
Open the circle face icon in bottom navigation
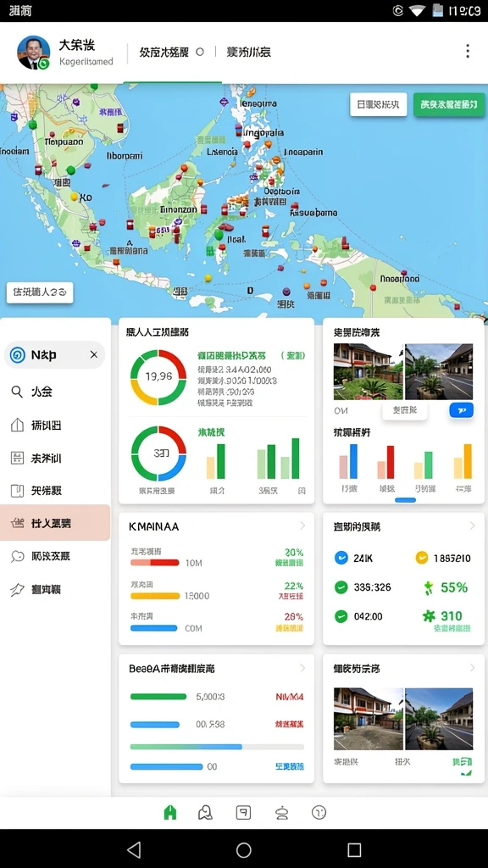[319, 812]
